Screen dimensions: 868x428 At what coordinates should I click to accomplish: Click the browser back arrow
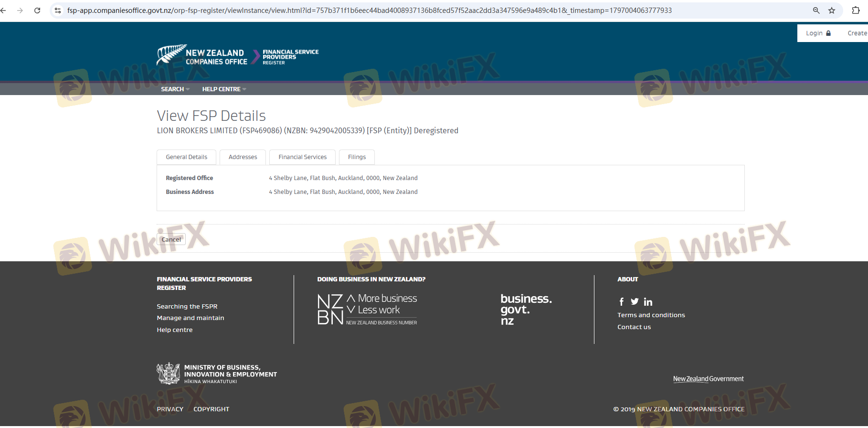pos(4,11)
